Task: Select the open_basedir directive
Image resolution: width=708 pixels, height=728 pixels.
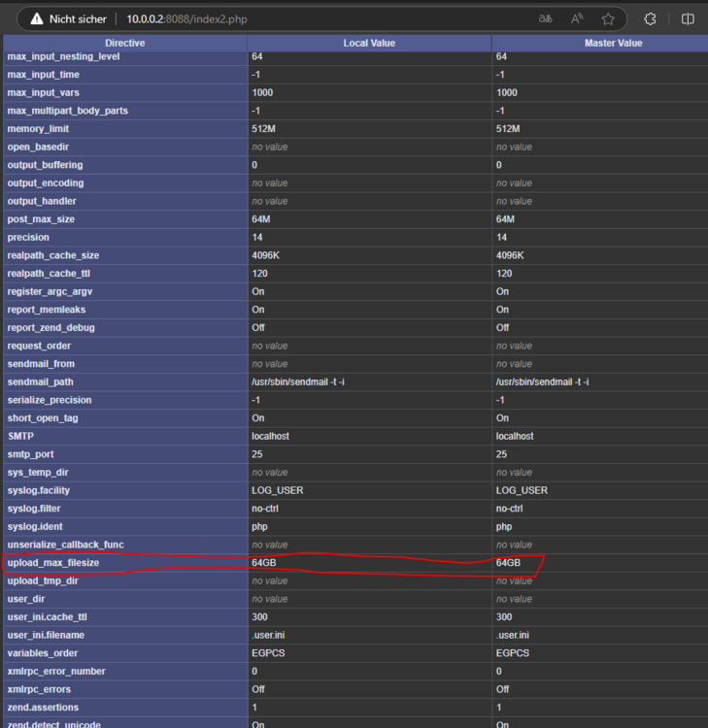Action: coord(38,147)
